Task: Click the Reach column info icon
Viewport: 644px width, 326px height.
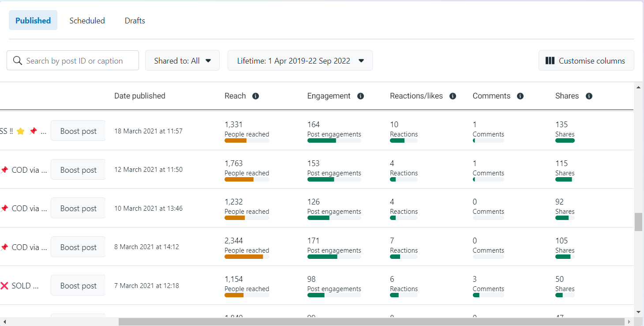Action: click(255, 96)
